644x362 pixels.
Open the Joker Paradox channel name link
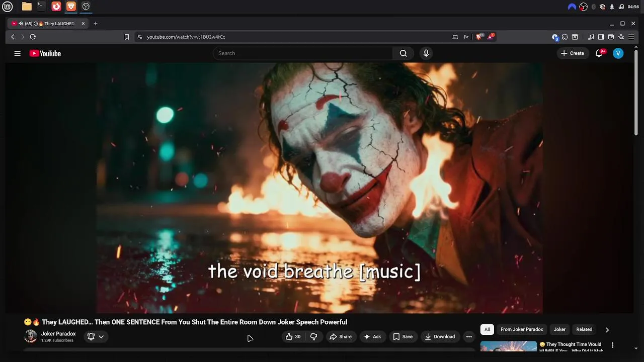pyautogui.click(x=58, y=334)
